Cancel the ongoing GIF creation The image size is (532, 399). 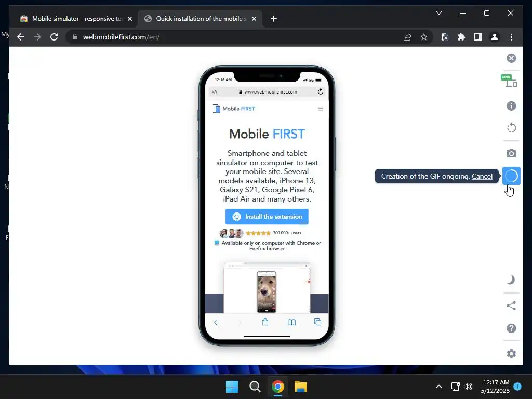[482, 177]
